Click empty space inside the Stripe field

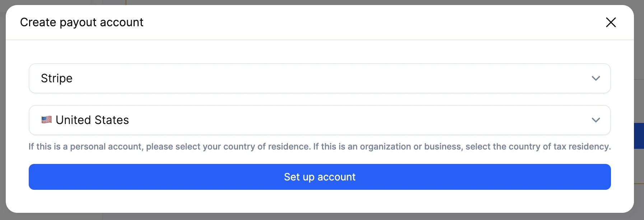pos(323,78)
